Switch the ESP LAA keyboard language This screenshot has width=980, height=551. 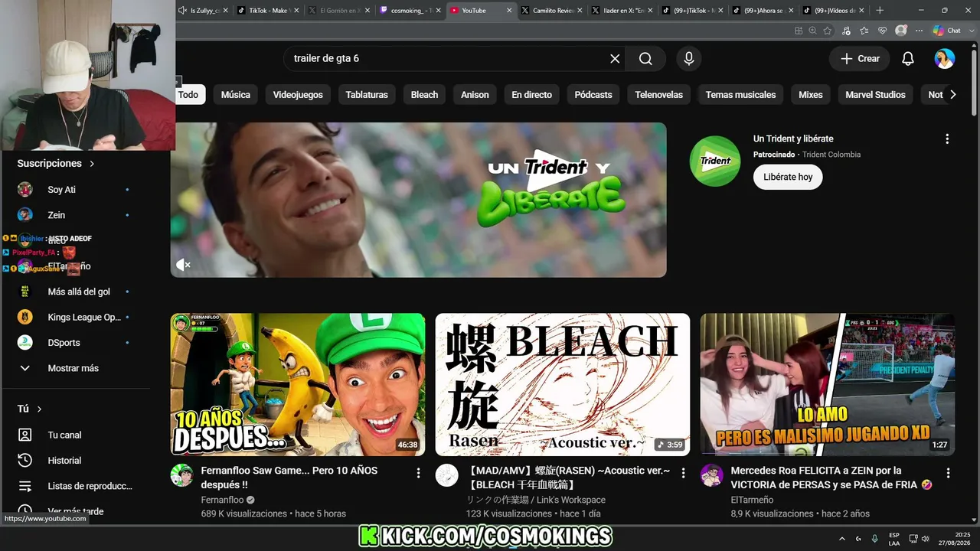[x=894, y=539]
